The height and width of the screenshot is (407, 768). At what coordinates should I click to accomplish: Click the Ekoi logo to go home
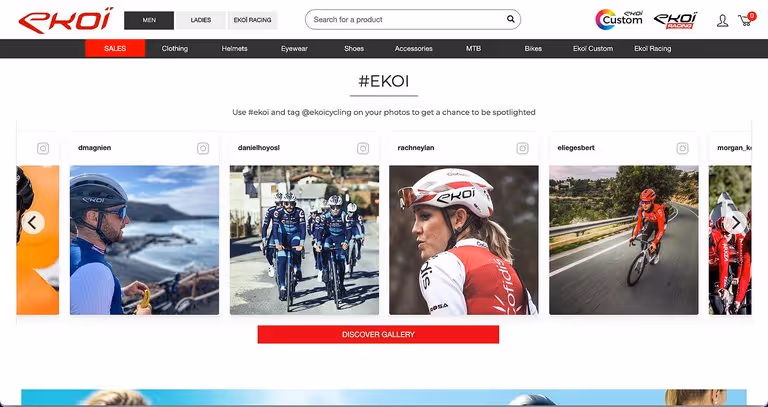(x=66, y=20)
